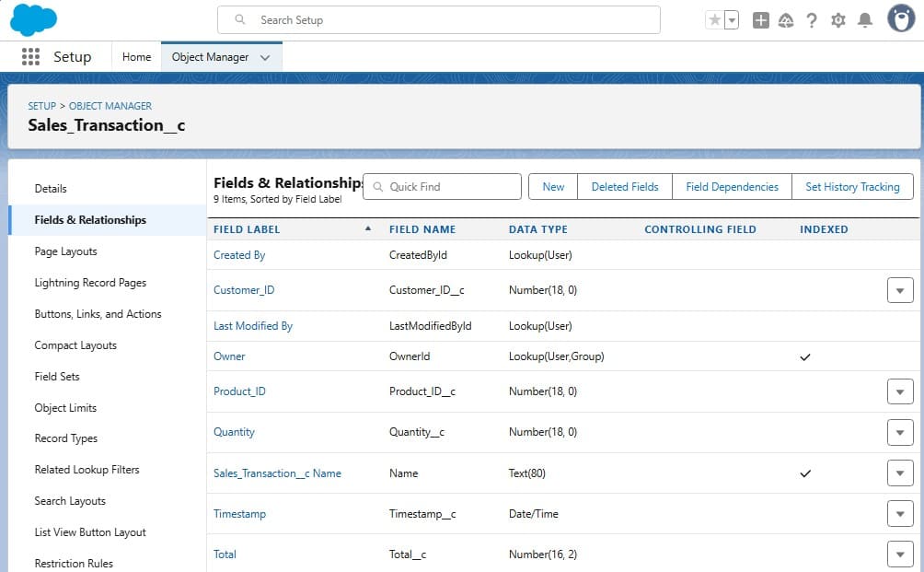Click the Search Setup field
The height and width of the screenshot is (572, 924).
pos(438,20)
